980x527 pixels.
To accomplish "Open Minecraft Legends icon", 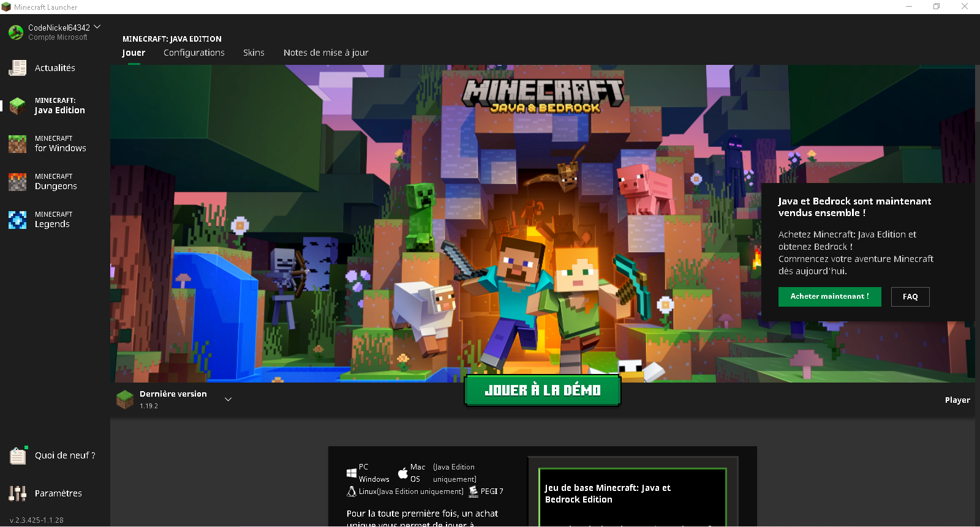I will click(18, 220).
